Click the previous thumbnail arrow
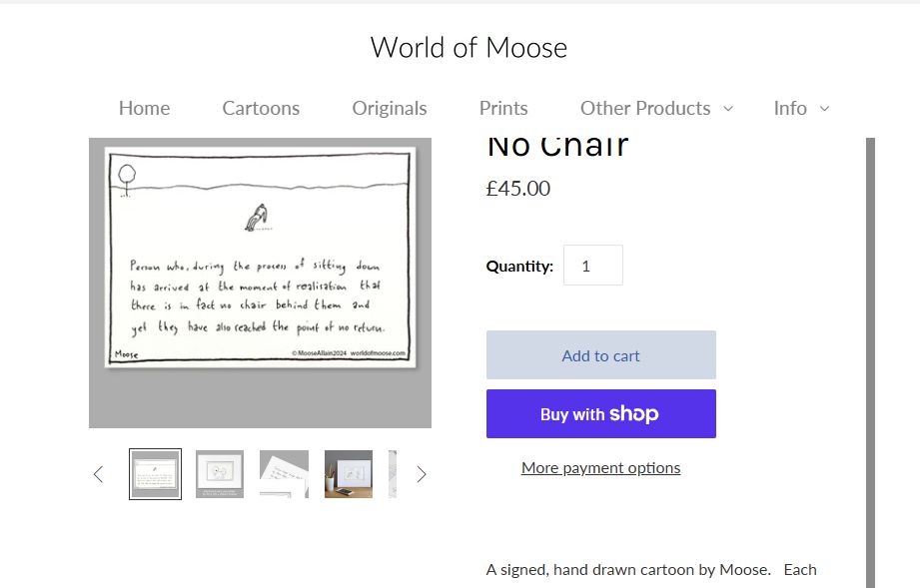 [98, 474]
